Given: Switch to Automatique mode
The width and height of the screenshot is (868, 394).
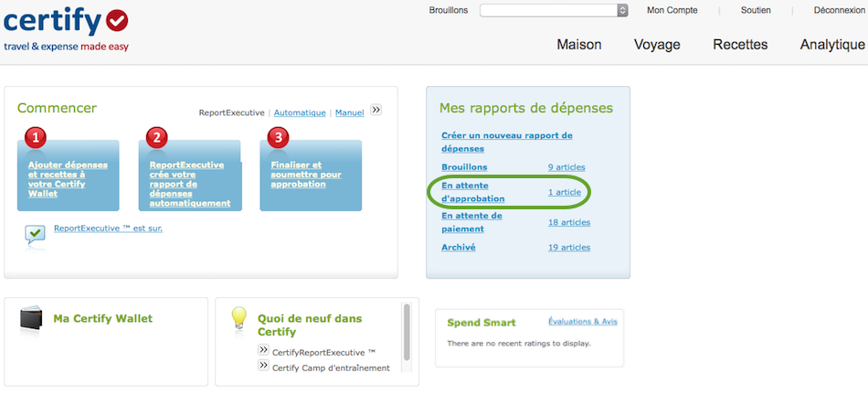Looking at the screenshot, I should click(300, 112).
